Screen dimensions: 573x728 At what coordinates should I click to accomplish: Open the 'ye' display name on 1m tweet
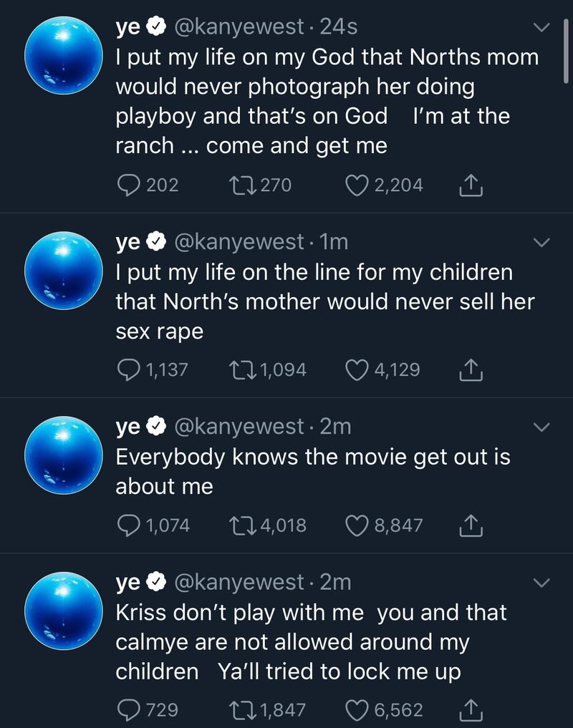click(x=128, y=243)
